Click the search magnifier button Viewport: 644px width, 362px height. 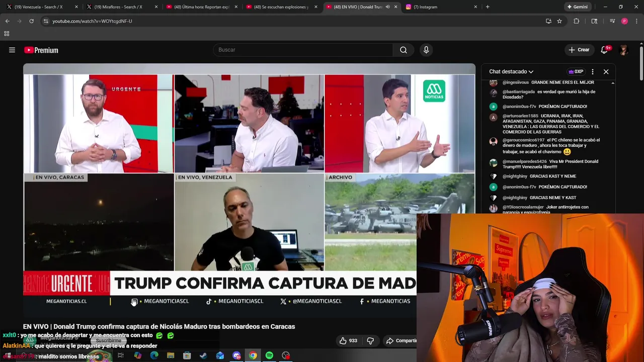pos(404,50)
